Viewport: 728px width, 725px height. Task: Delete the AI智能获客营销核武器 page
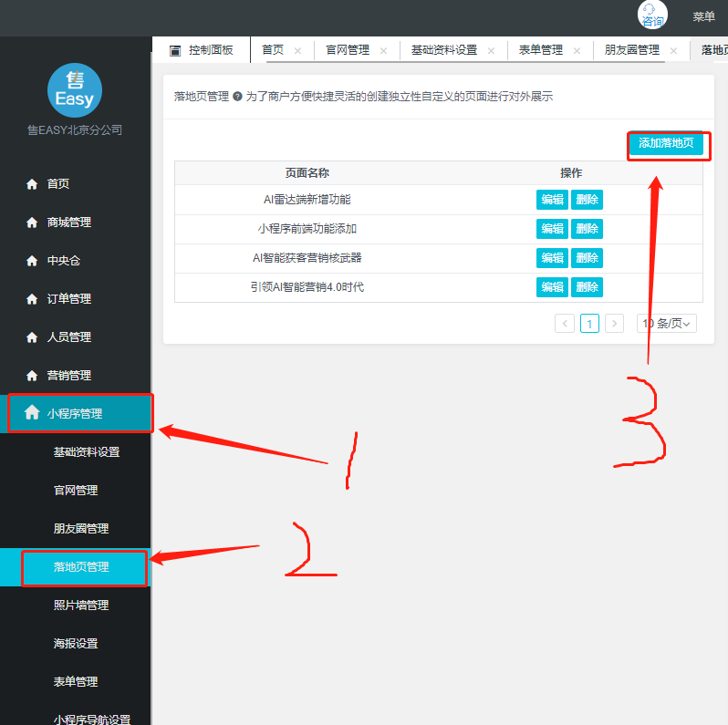tap(587, 258)
